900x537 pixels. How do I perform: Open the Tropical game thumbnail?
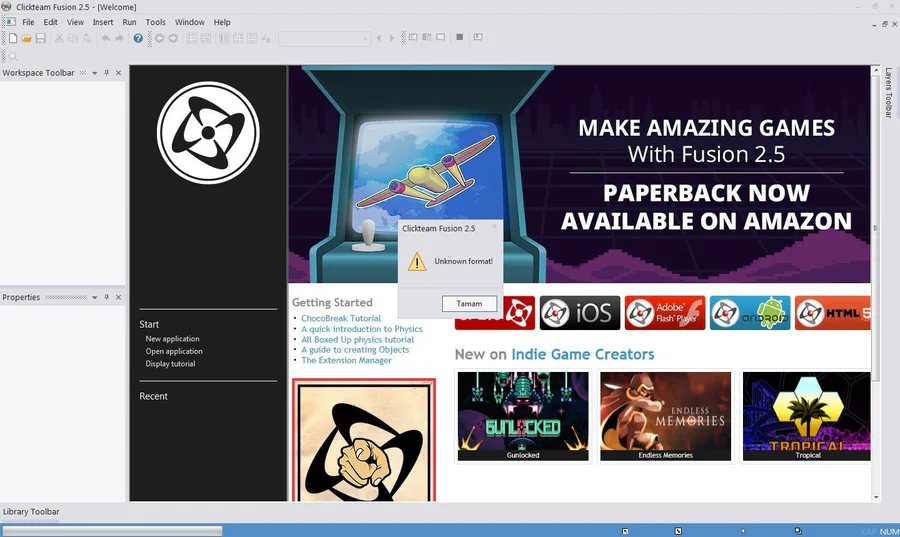click(x=806, y=416)
